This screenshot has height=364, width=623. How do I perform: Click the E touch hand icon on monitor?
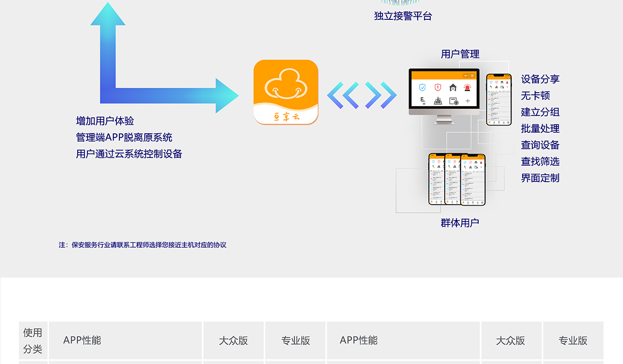point(423,100)
